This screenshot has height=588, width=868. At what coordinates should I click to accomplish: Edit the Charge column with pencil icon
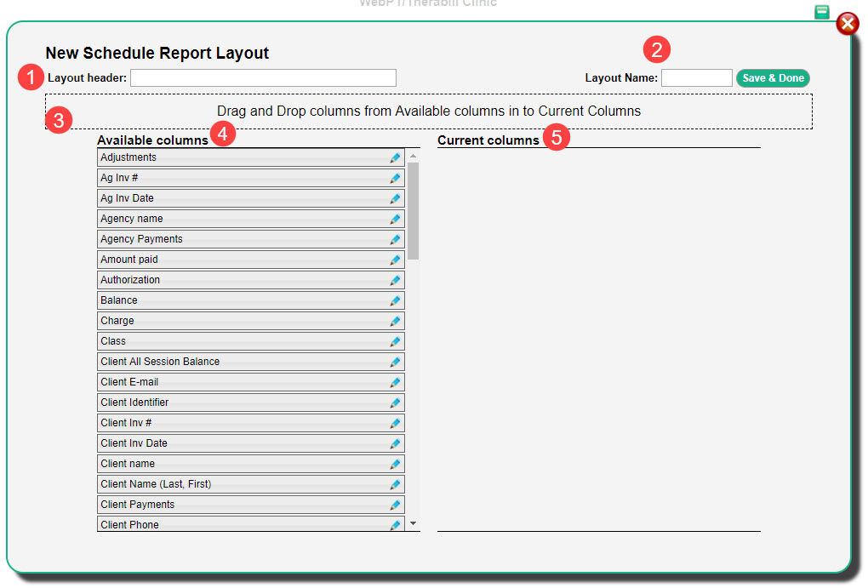click(395, 322)
